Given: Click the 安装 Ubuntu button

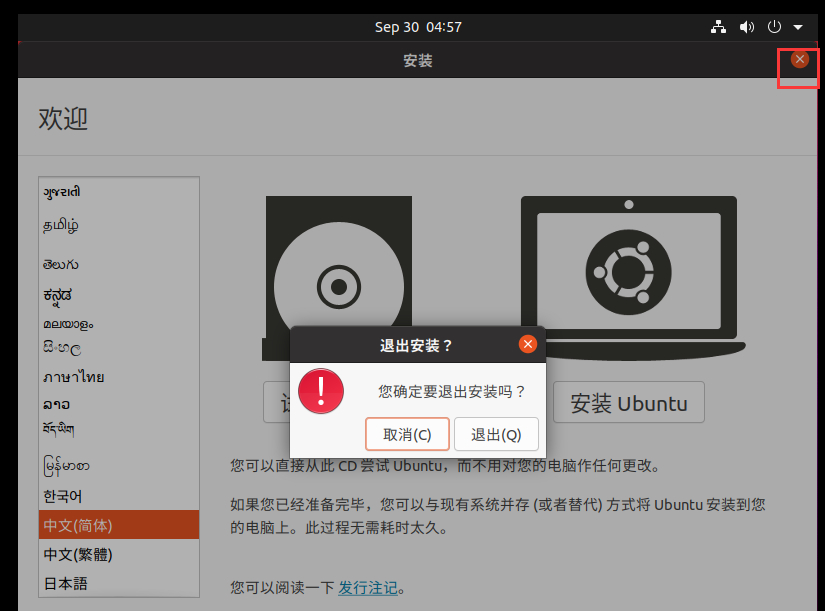Looking at the screenshot, I should [x=629, y=403].
